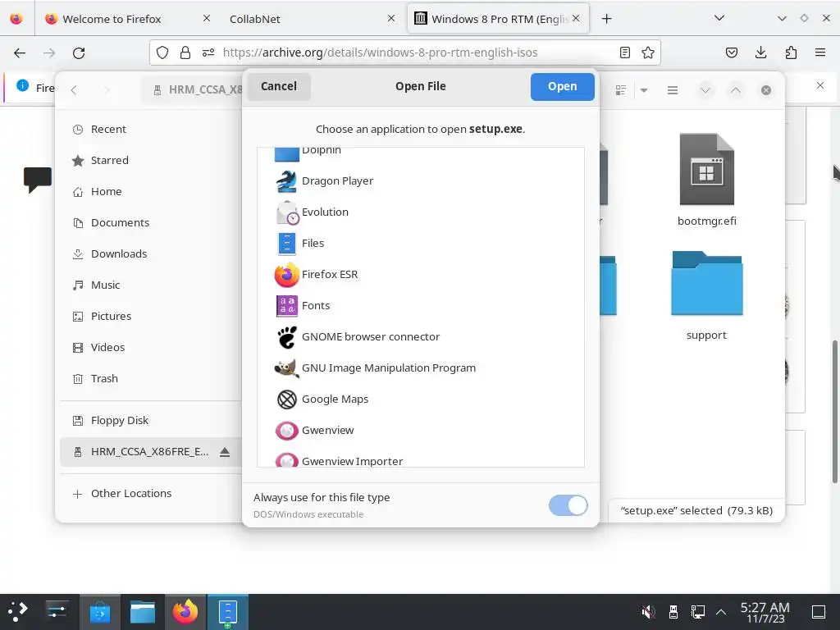Screen dimensions: 840x630
Task: Open the list all tabs dropdown
Action: click(x=719, y=18)
